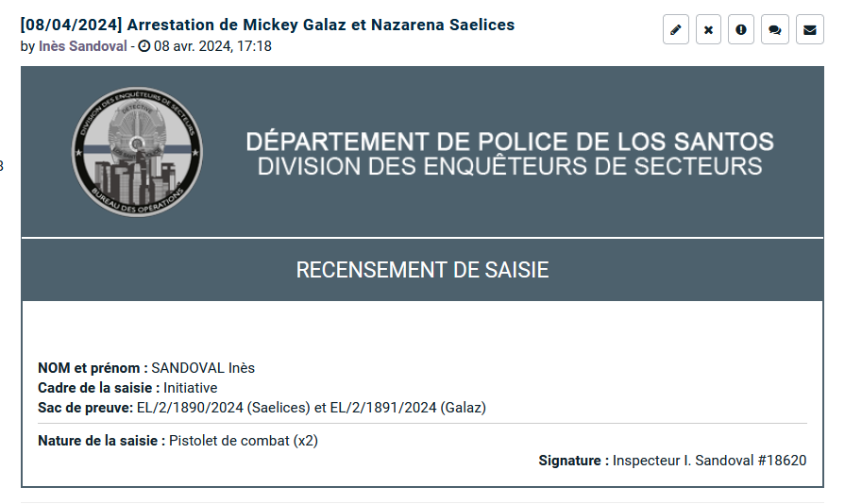The image size is (845, 504).
Task: Email the post using envelope icon
Action: pos(810,29)
